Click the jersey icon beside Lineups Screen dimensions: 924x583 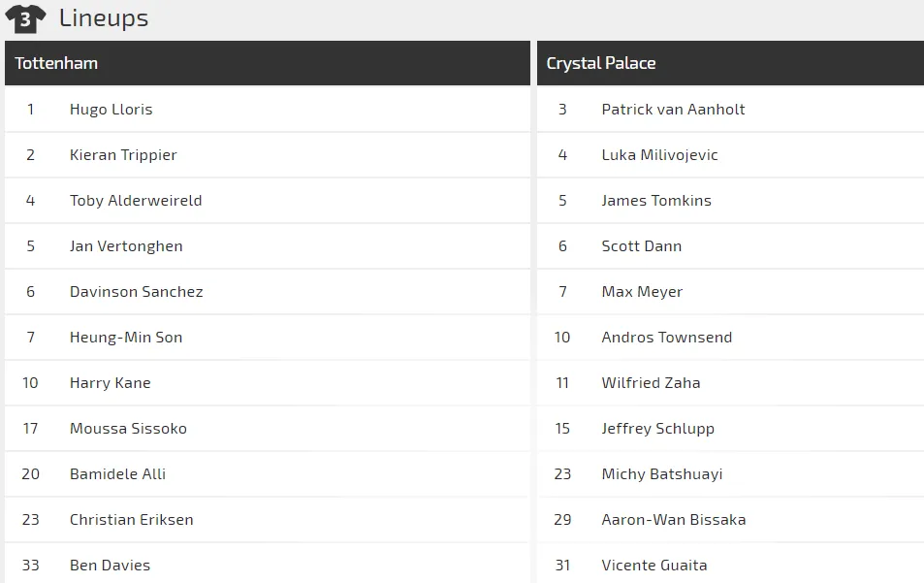point(25,18)
